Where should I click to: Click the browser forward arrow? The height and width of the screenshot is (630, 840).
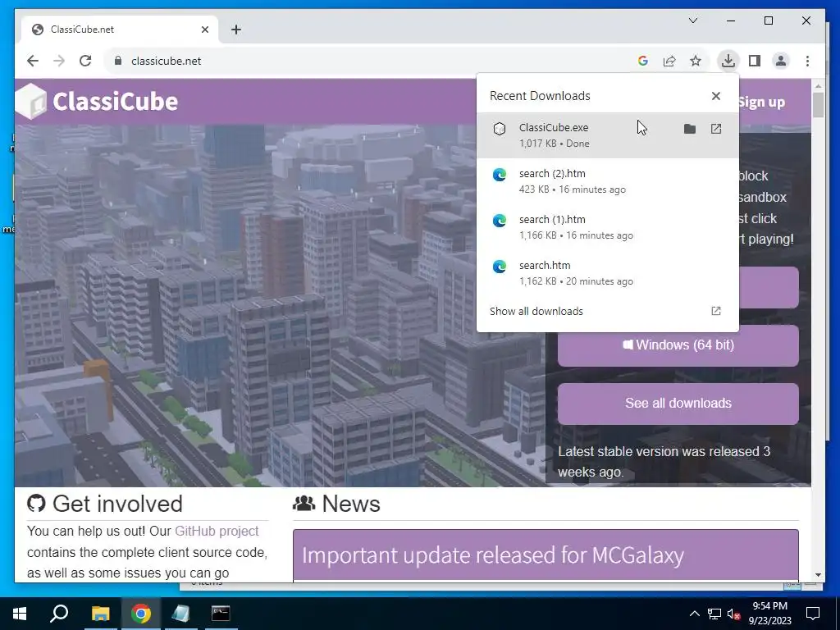(59, 61)
